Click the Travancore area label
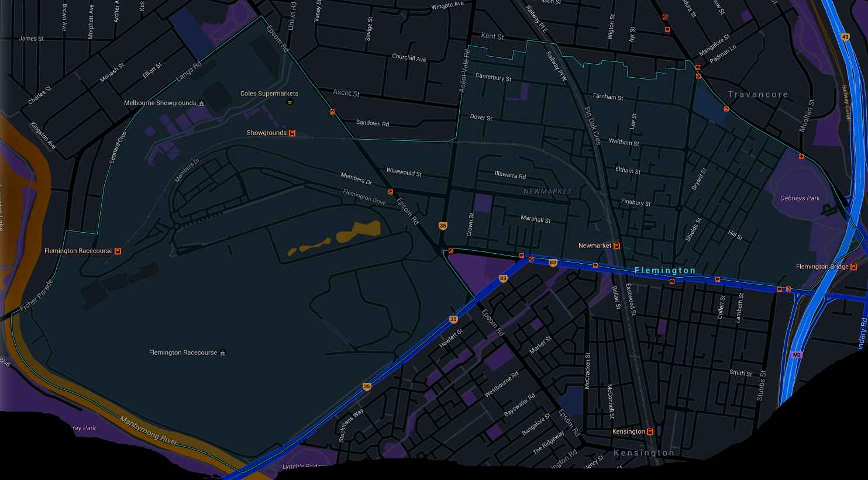The image size is (868, 480). click(757, 94)
